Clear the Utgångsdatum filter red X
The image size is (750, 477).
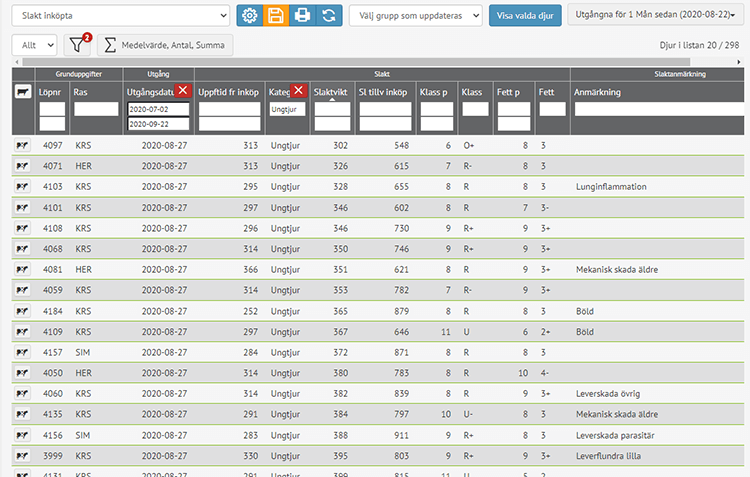(182, 91)
